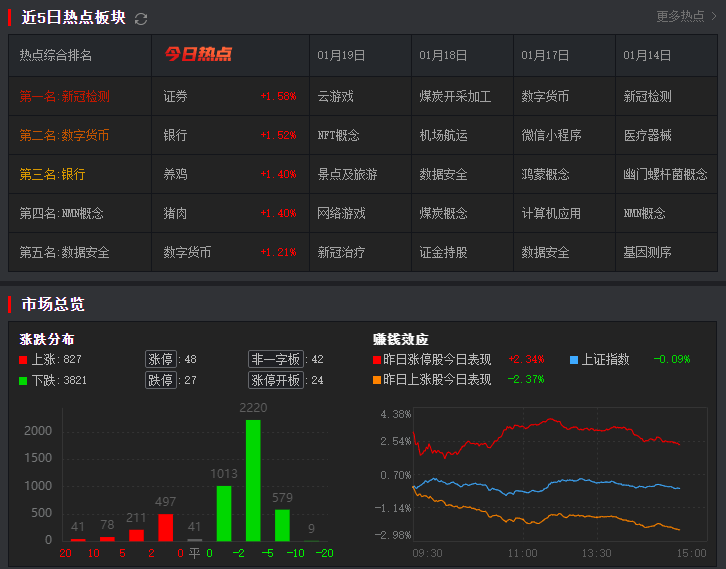Open 证金持股 sector
726x569 pixels.
click(x=443, y=252)
